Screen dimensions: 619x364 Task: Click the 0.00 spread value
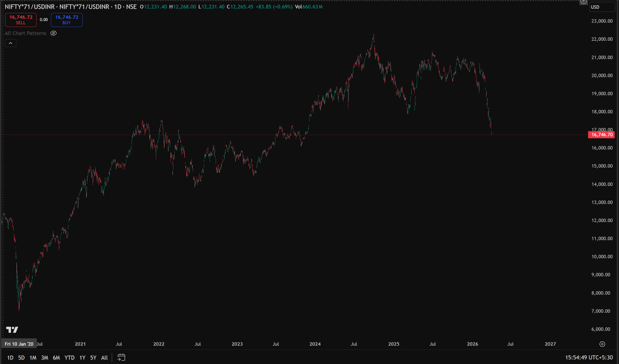pyautogui.click(x=43, y=20)
